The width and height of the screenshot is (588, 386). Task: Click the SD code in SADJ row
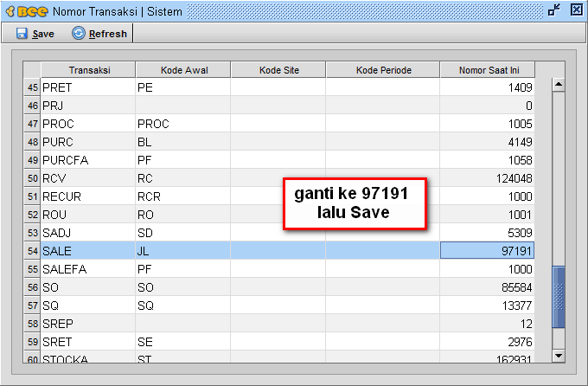[x=183, y=233]
